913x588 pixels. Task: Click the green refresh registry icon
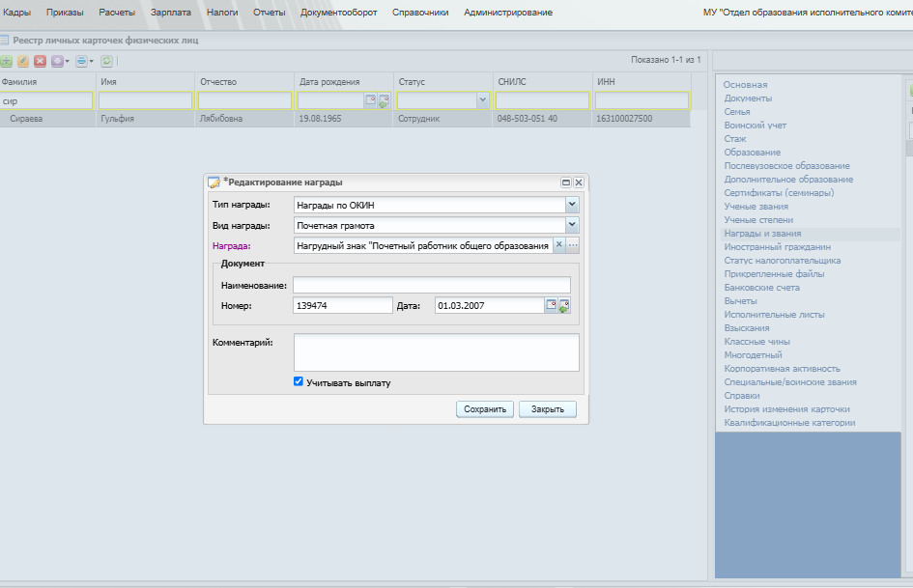point(106,61)
